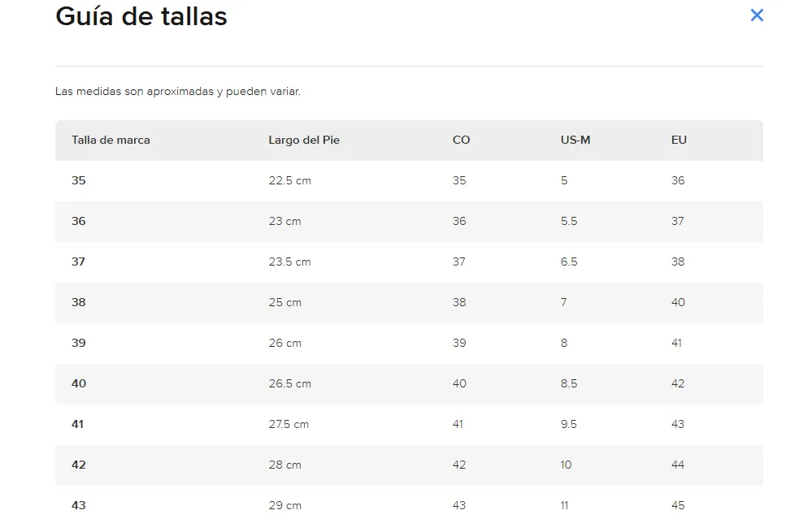
Task: Select brand size 35 row label
Action: pyautogui.click(x=79, y=180)
